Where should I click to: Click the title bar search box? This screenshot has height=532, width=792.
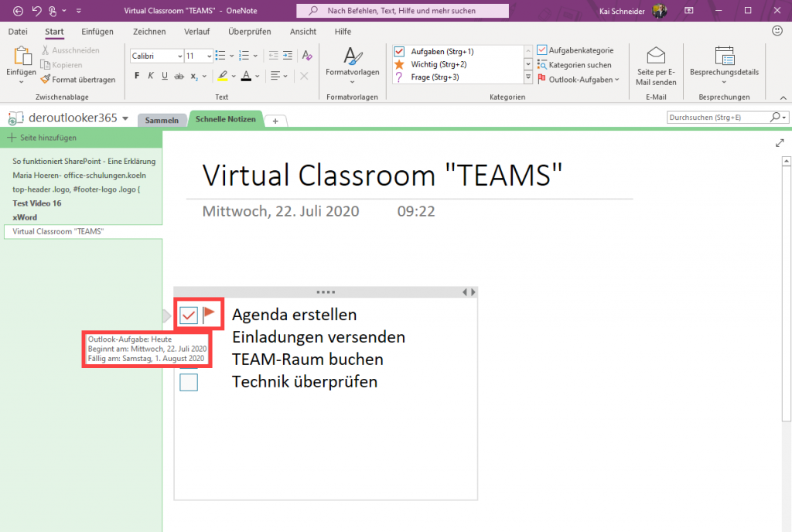402,11
